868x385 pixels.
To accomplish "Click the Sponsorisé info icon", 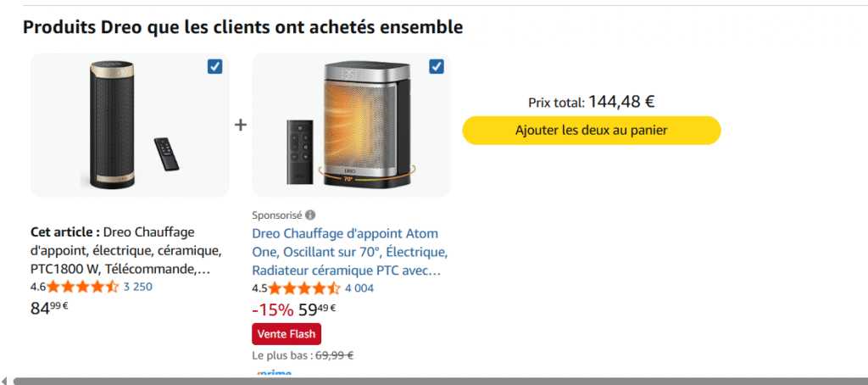I will click(310, 215).
